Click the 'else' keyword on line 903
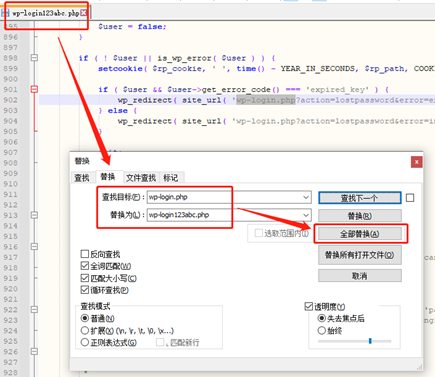This screenshot has height=377, width=435. click(x=118, y=111)
